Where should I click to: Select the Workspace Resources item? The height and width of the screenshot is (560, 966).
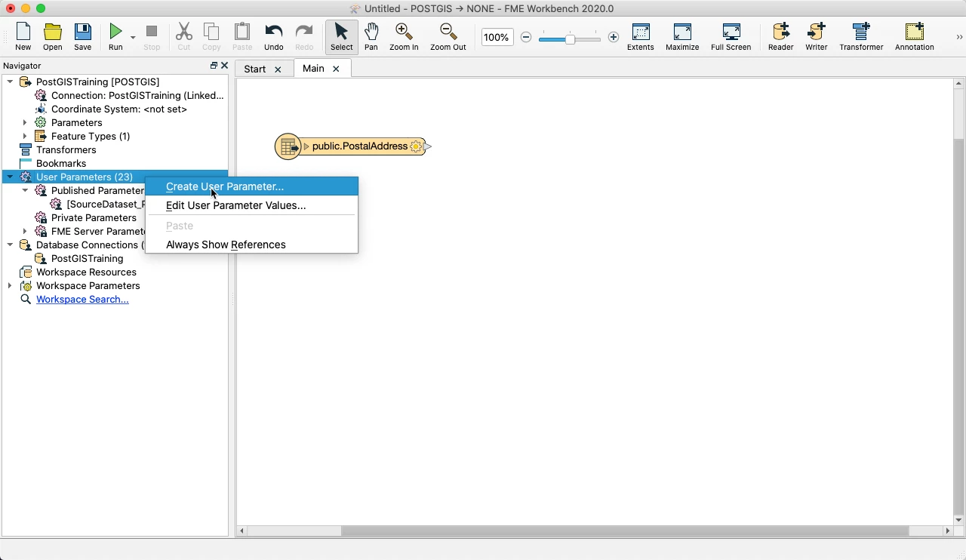point(78,272)
